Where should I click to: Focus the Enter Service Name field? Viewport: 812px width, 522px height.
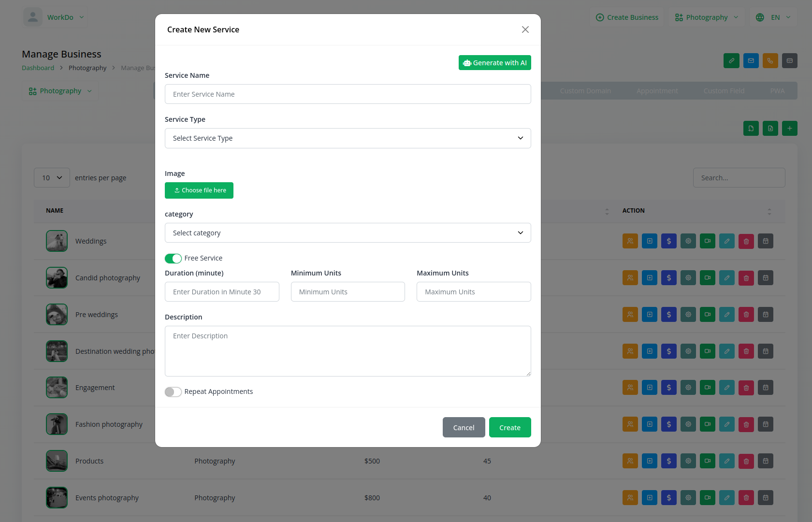click(348, 94)
